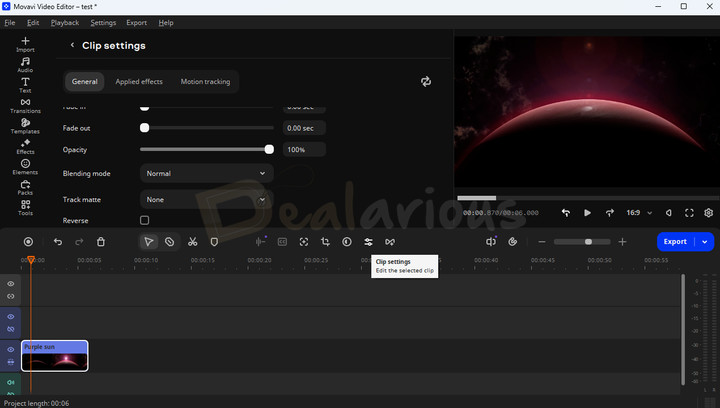Hide the Purple sun video track
720x408 pixels.
click(x=11, y=349)
